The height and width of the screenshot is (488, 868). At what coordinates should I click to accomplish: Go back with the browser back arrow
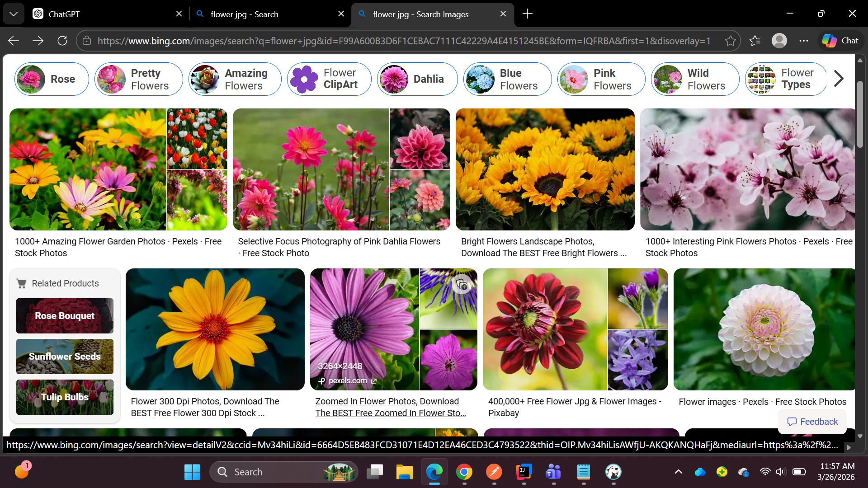[14, 41]
